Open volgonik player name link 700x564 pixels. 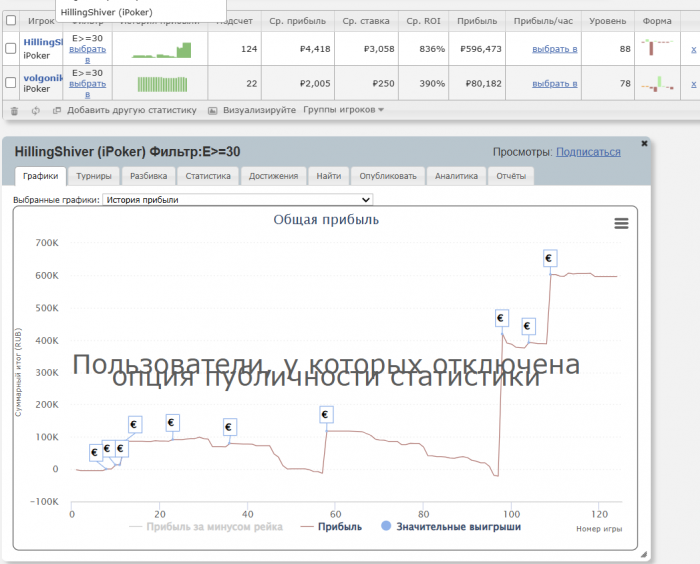click(43, 78)
